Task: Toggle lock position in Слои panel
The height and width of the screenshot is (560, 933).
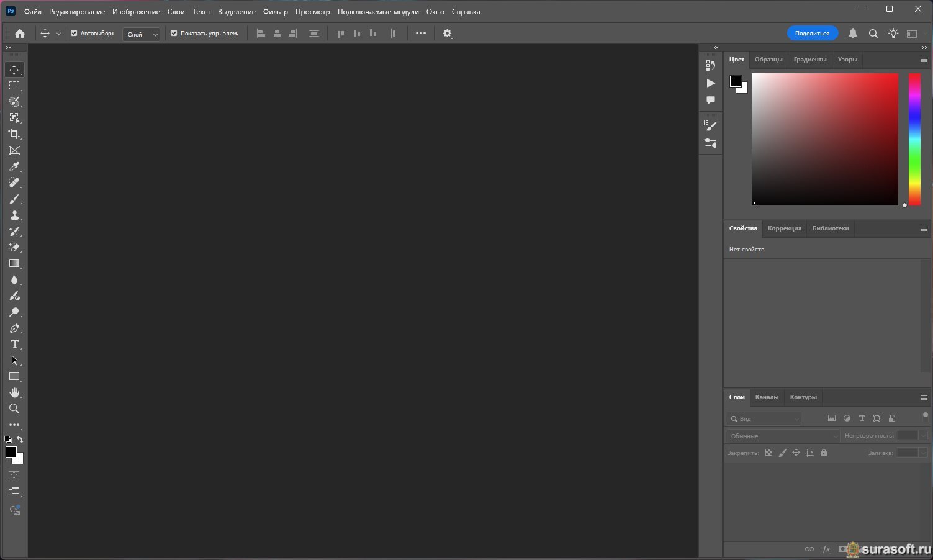Action: click(796, 453)
